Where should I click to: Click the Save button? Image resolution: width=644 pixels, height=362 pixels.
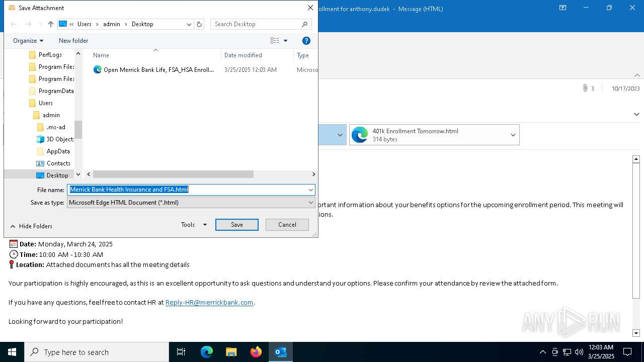(237, 225)
